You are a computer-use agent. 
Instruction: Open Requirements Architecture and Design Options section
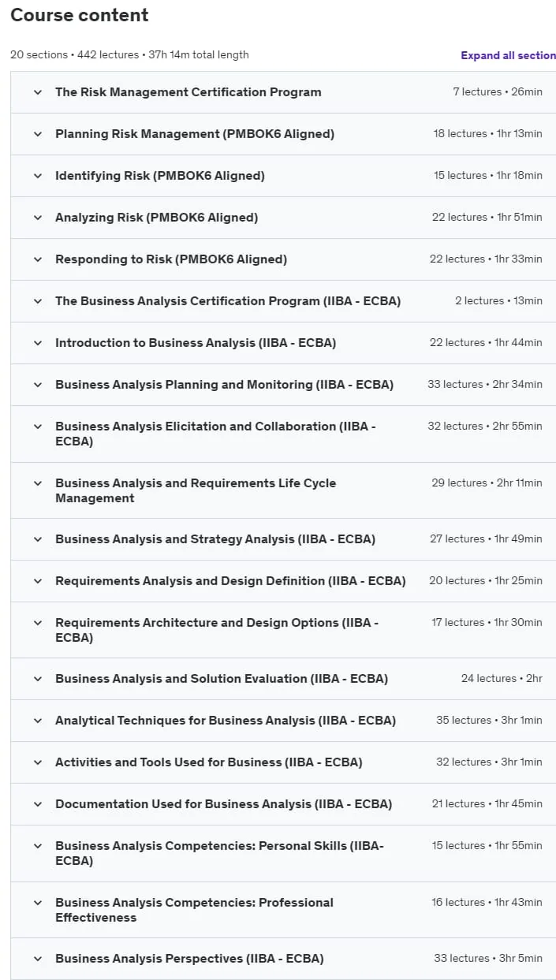[283, 630]
